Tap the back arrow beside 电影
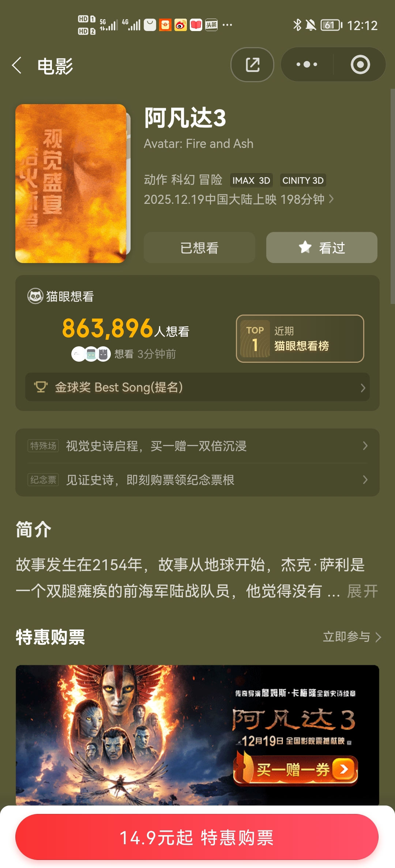 (17, 65)
